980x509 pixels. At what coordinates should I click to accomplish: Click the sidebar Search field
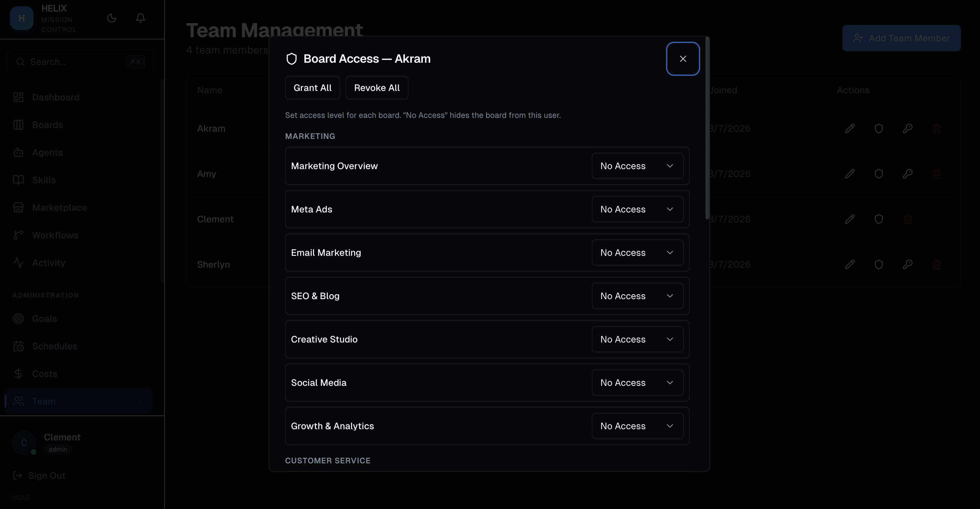pyautogui.click(x=80, y=62)
